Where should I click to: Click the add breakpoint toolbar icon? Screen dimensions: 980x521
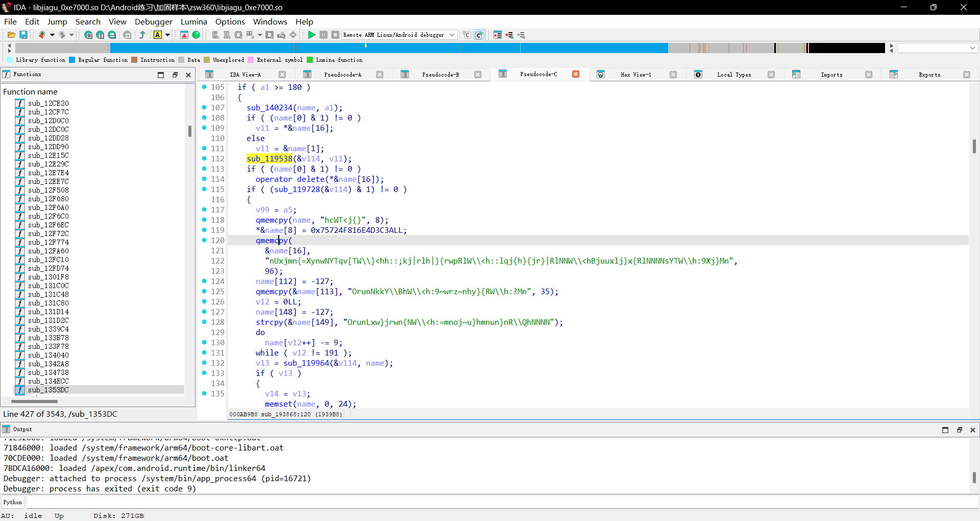coord(509,35)
